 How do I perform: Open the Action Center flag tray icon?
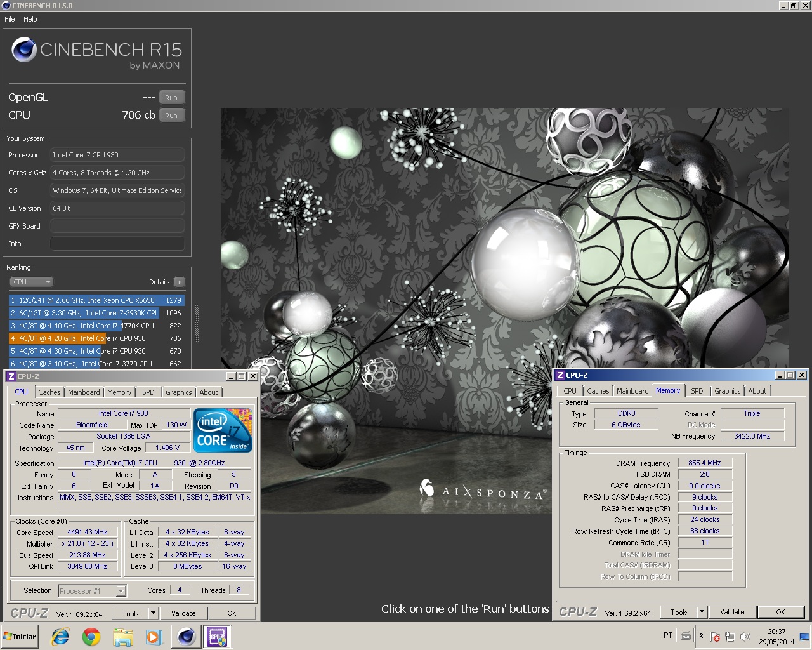[x=715, y=637]
